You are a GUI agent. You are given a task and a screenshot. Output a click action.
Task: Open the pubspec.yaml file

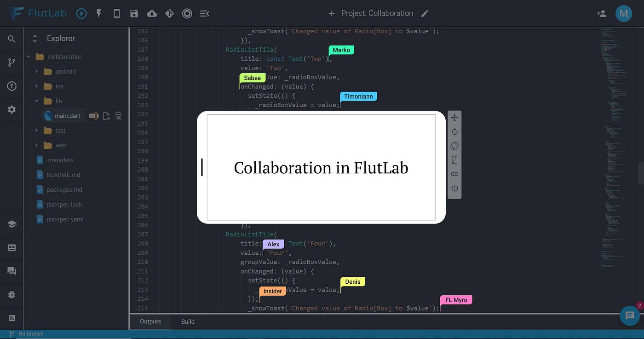pos(65,219)
